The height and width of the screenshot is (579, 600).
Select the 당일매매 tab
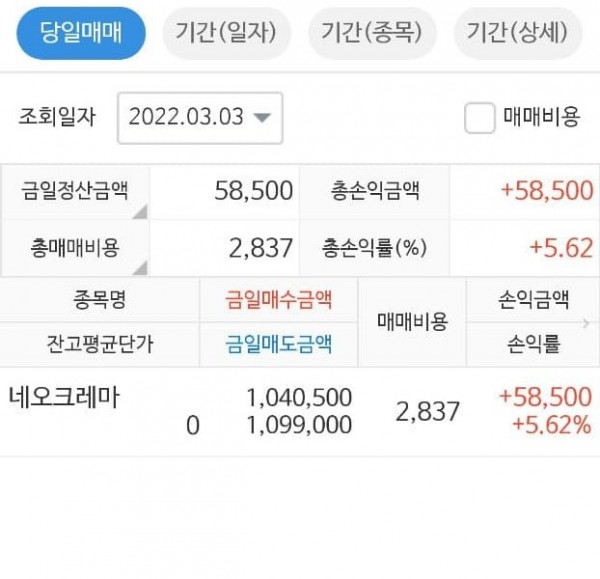pos(81,34)
